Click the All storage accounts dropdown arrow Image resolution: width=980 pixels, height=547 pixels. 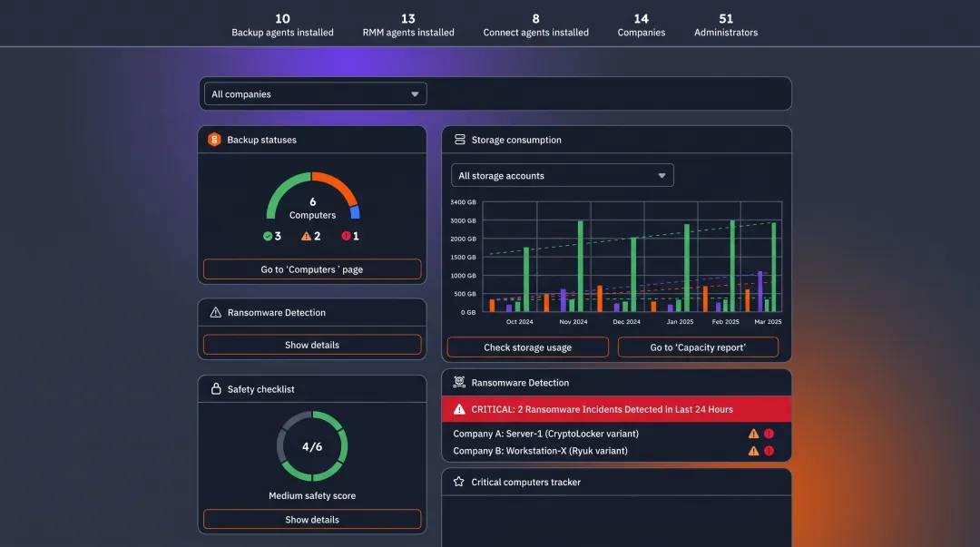pyautogui.click(x=661, y=176)
